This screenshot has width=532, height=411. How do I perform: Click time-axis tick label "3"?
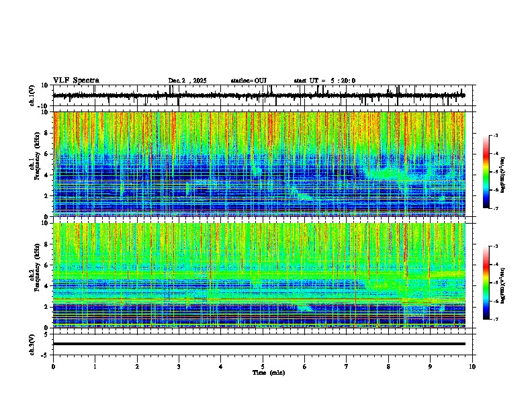179,367
